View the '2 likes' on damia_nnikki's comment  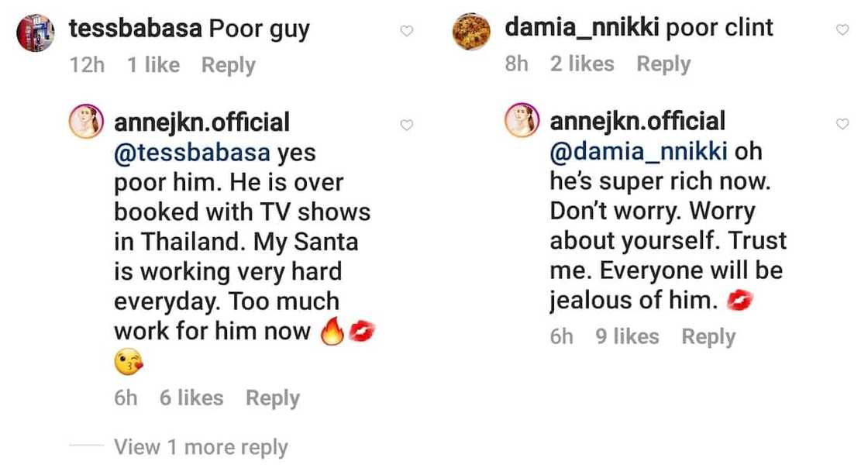click(x=582, y=64)
